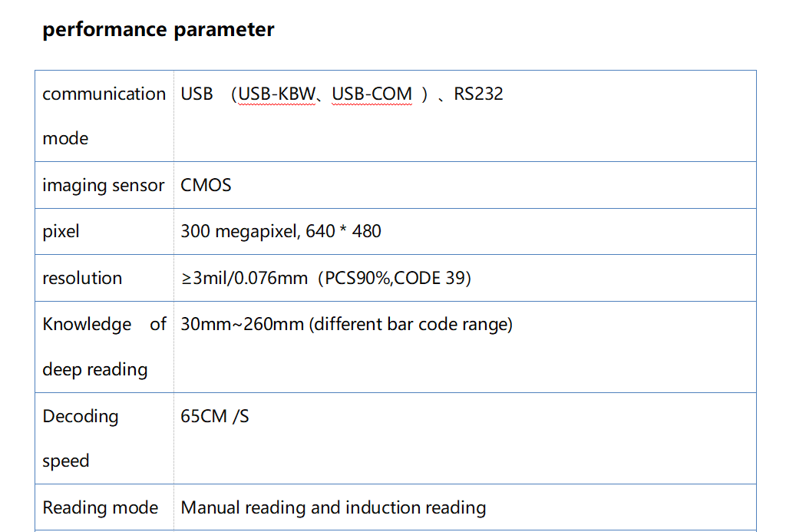Click the misspelled word "USB-KBW"
Image resolution: width=786 pixels, height=532 pixels.
coord(276,94)
